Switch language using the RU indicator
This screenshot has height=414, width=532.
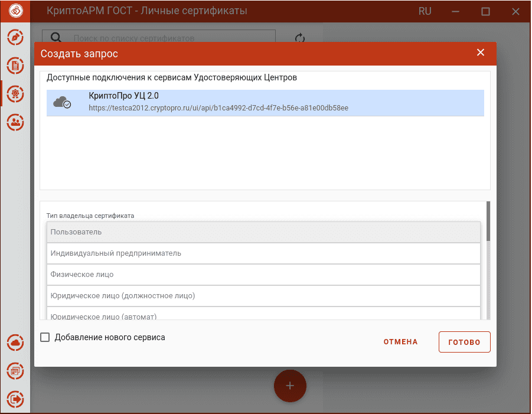tap(425, 11)
